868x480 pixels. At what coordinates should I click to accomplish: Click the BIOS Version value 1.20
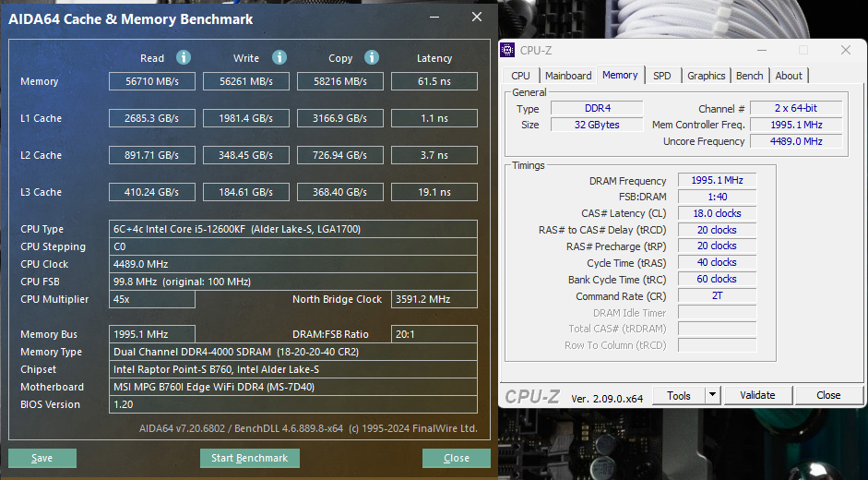coord(292,404)
